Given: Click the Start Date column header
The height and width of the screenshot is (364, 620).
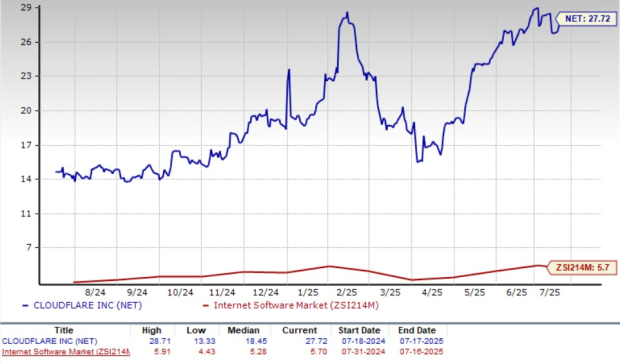Looking at the screenshot, I should [x=359, y=330].
